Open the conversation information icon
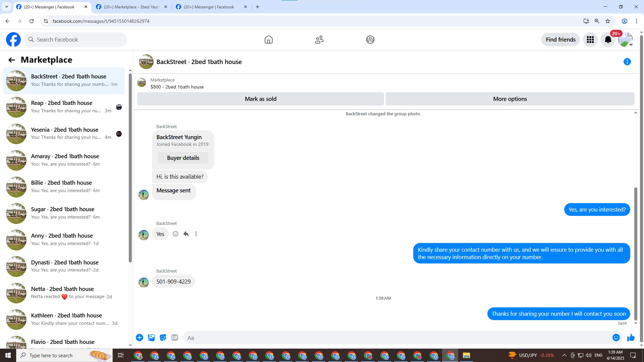The width and height of the screenshot is (644, 362). 627,62
